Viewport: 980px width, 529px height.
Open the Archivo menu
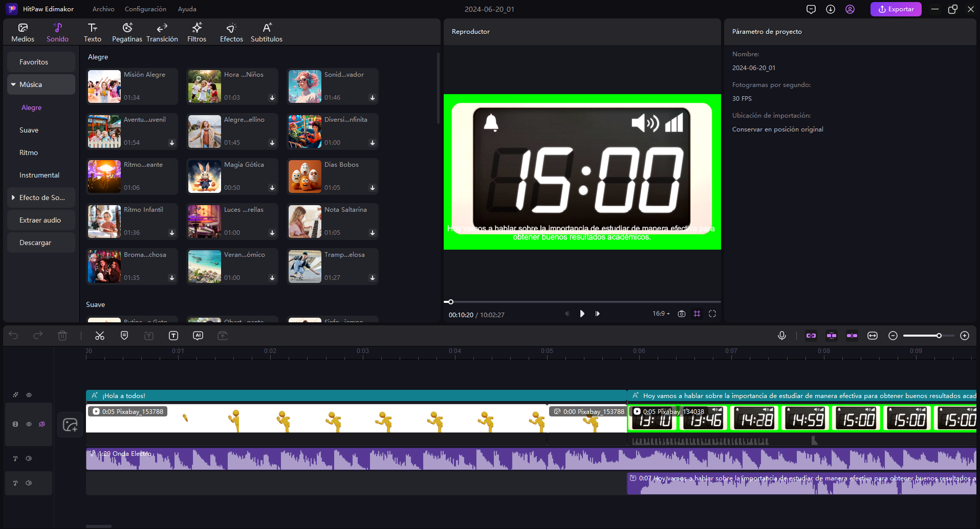(x=103, y=9)
